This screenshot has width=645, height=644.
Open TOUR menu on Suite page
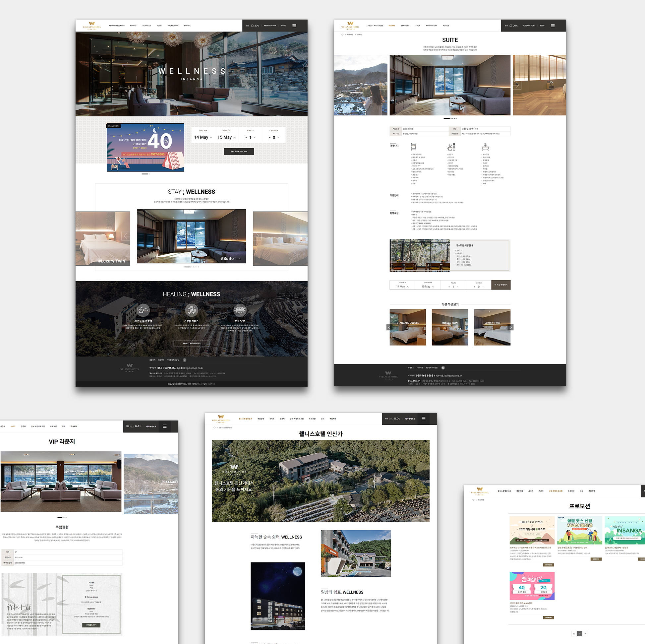point(418,26)
